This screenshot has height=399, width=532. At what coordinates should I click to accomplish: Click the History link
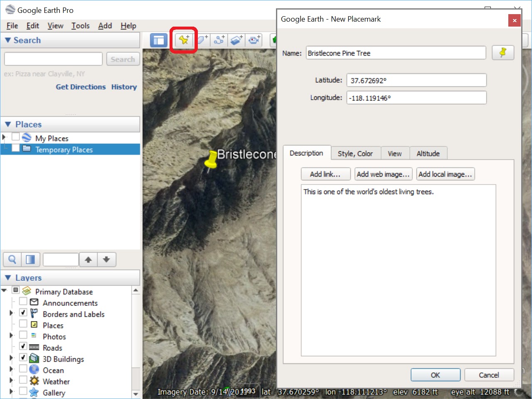tap(124, 87)
